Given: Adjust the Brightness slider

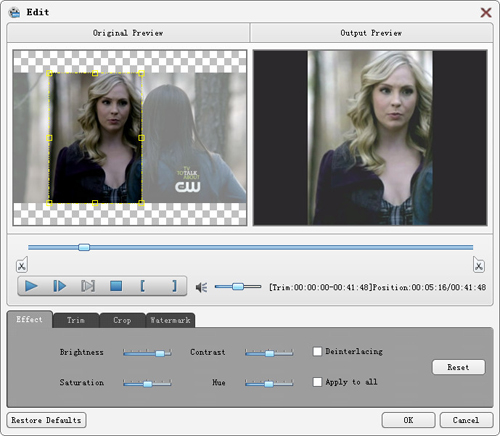Looking at the screenshot, I should [147, 353].
